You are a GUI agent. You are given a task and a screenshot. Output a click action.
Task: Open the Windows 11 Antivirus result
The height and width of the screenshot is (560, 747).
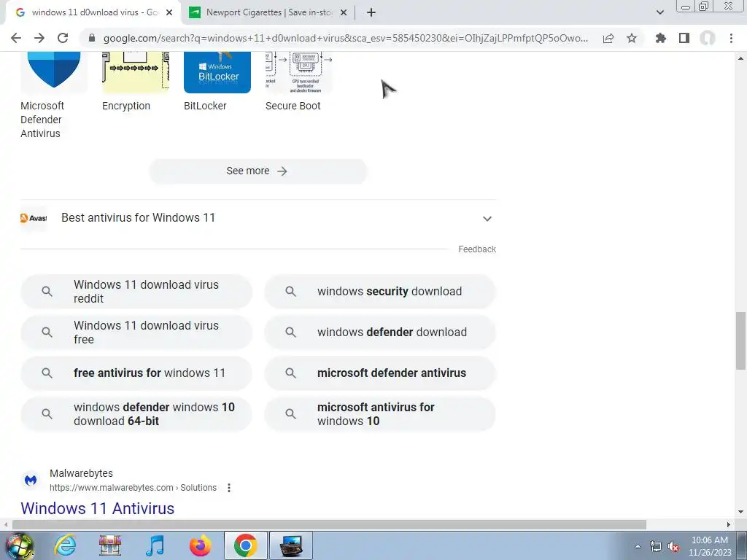tap(97, 508)
